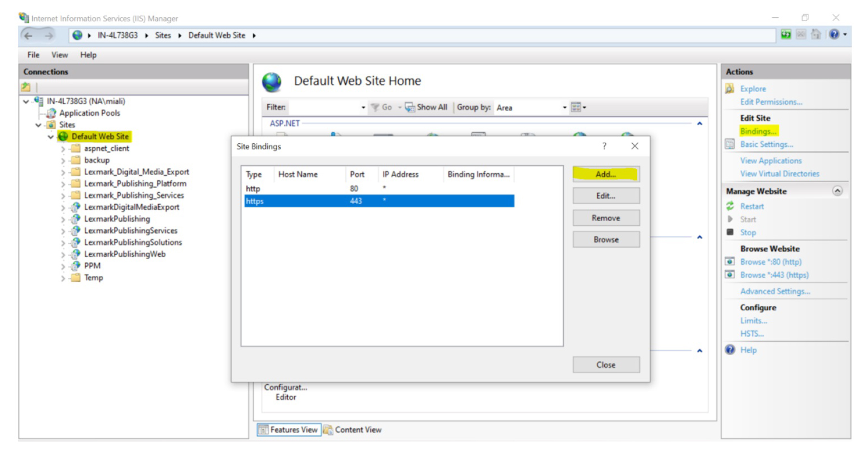The width and height of the screenshot is (868, 455).
Task: Switch to Features View tab
Action: pyautogui.click(x=289, y=430)
